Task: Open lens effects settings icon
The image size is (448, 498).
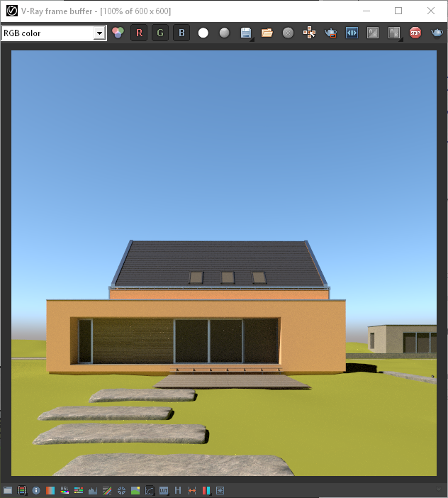Action: 220,490
